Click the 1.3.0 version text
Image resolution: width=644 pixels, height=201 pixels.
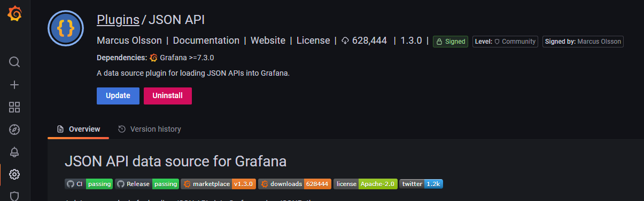[411, 41]
